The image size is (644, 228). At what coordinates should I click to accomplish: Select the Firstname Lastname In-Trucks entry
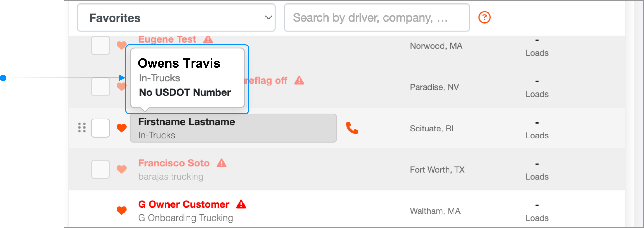click(x=233, y=128)
